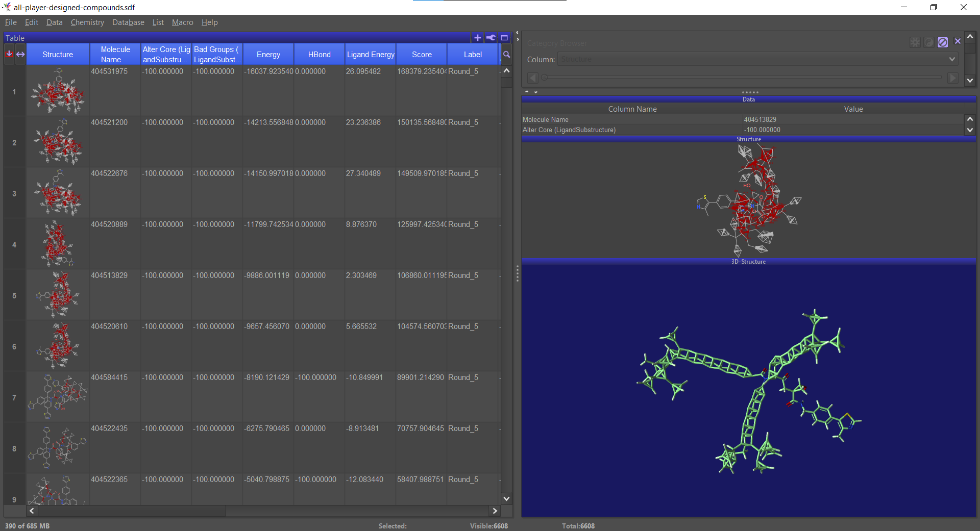The width and height of the screenshot is (980, 531).
Task: Click the yin-yang icon in Category Browser
Action: 929,42
